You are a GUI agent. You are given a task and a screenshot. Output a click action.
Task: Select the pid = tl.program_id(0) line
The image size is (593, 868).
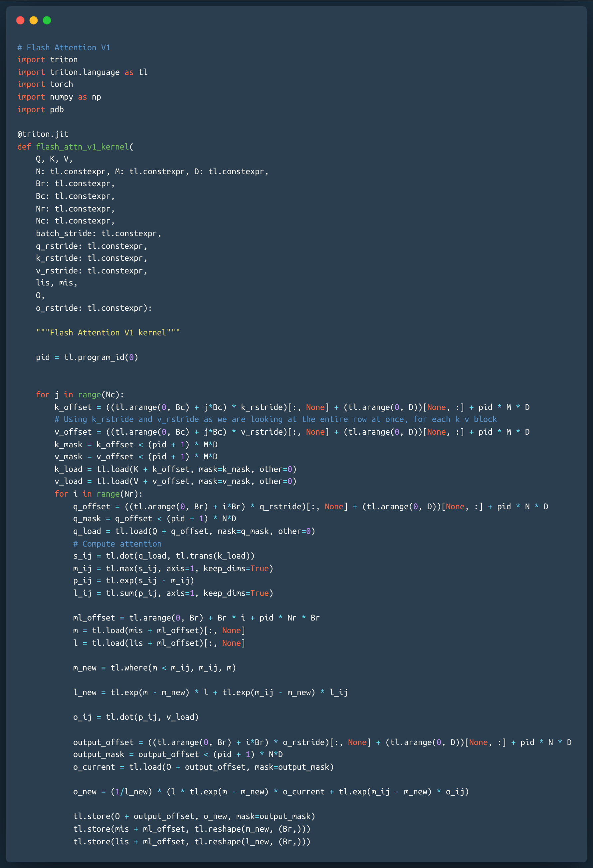(87, 357)
